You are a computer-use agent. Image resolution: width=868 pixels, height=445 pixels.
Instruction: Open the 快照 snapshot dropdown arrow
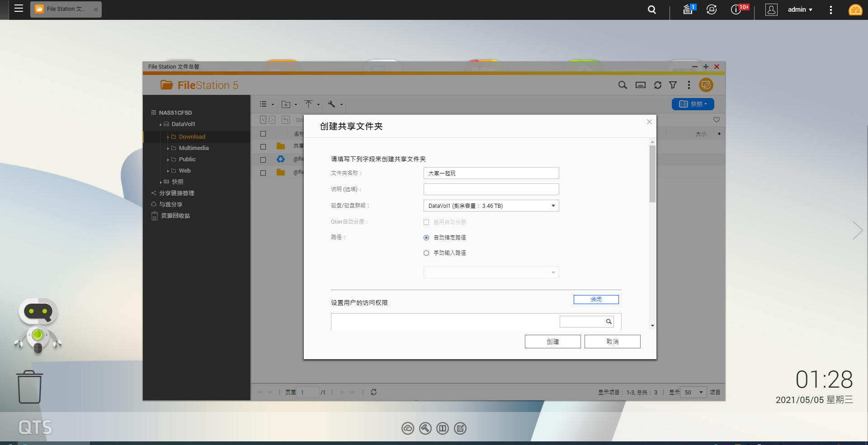(x=707, y=104)
